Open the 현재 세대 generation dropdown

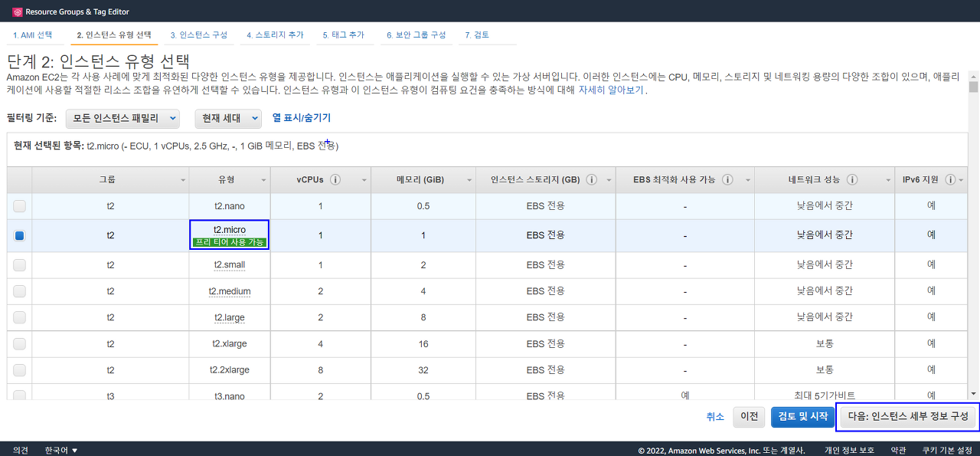point(228,118)
